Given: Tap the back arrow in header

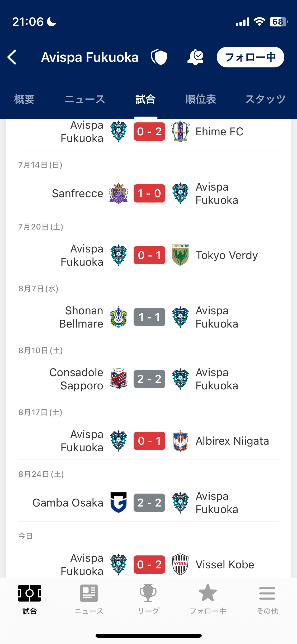Looking at the screenshot, I should [x=12, y=57].
